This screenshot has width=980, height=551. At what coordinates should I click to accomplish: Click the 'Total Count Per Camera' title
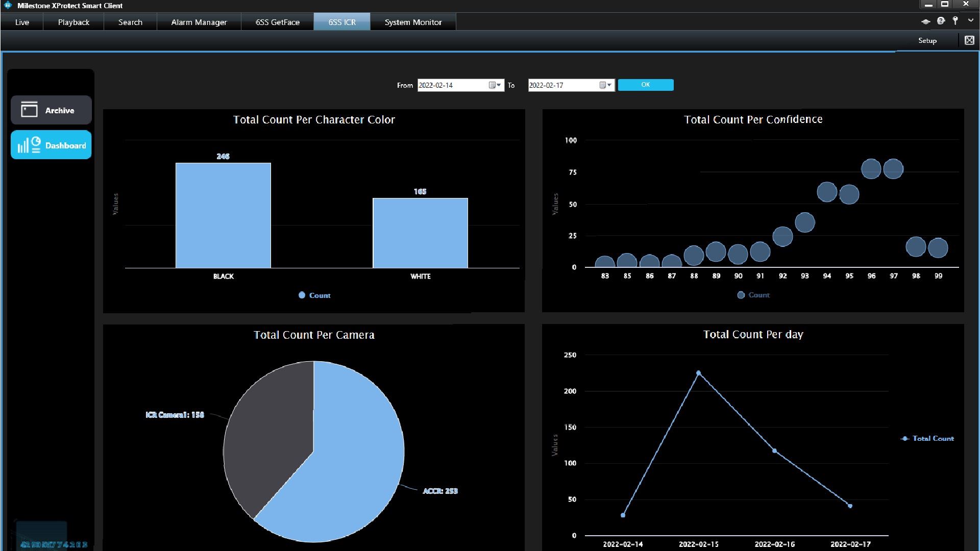tap(314, 335)
